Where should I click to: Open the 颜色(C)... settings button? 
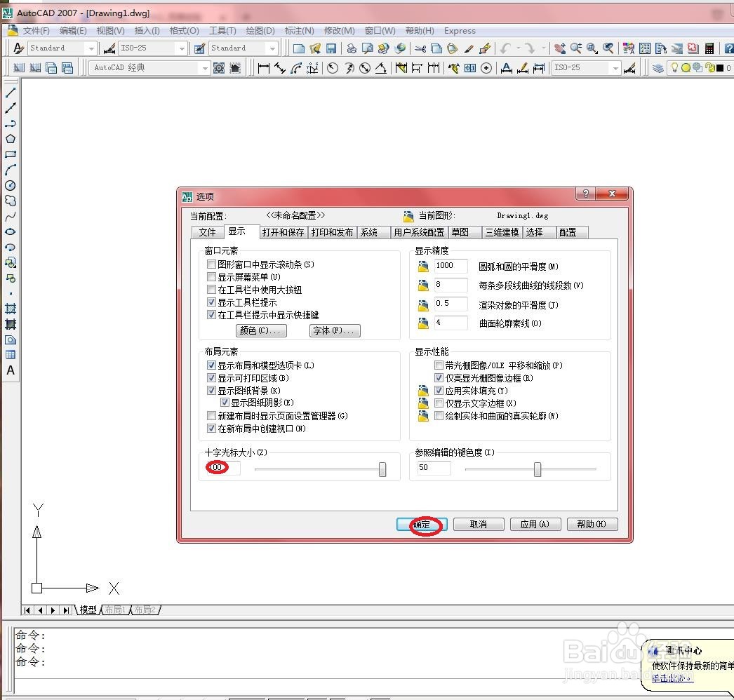pos(261,331)
